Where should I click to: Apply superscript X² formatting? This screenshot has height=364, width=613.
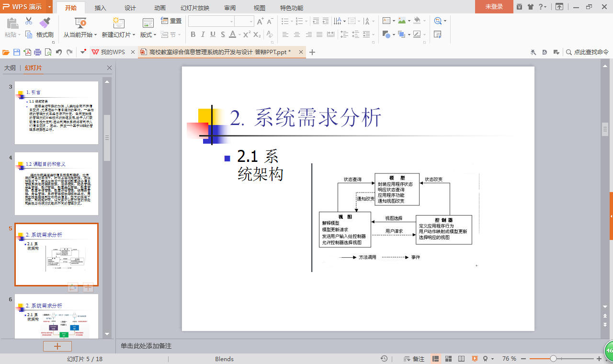pos(247,34)
